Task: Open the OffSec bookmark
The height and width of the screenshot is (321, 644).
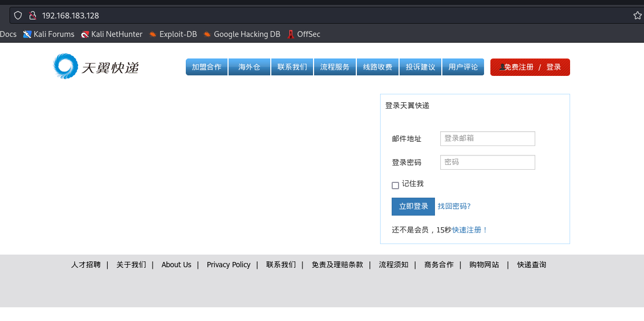Action: tap(304, 34)
